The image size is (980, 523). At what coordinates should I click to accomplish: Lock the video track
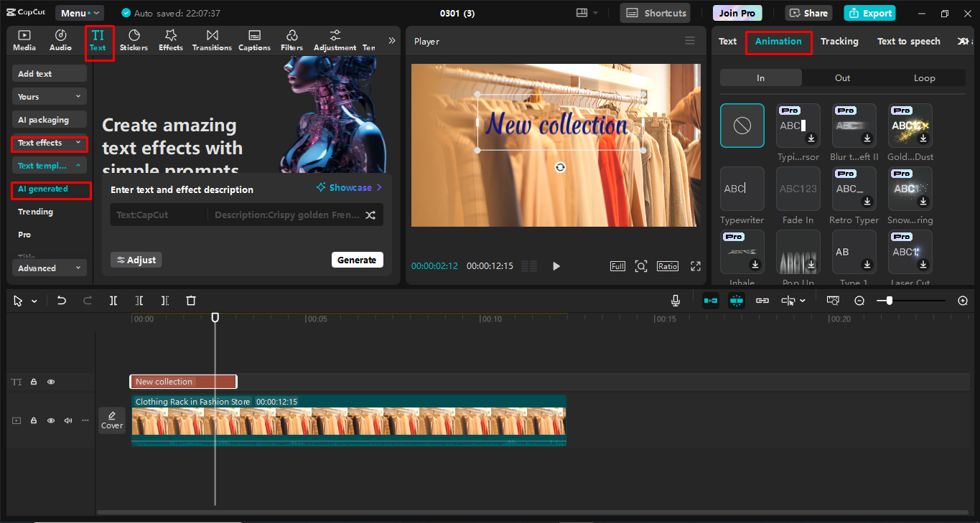click(x=34, y=420)
